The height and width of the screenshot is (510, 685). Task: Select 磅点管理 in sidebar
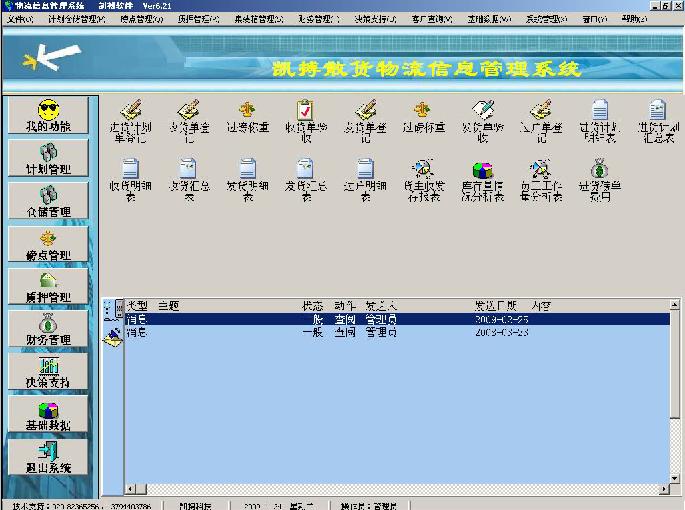tap(48, 244)
